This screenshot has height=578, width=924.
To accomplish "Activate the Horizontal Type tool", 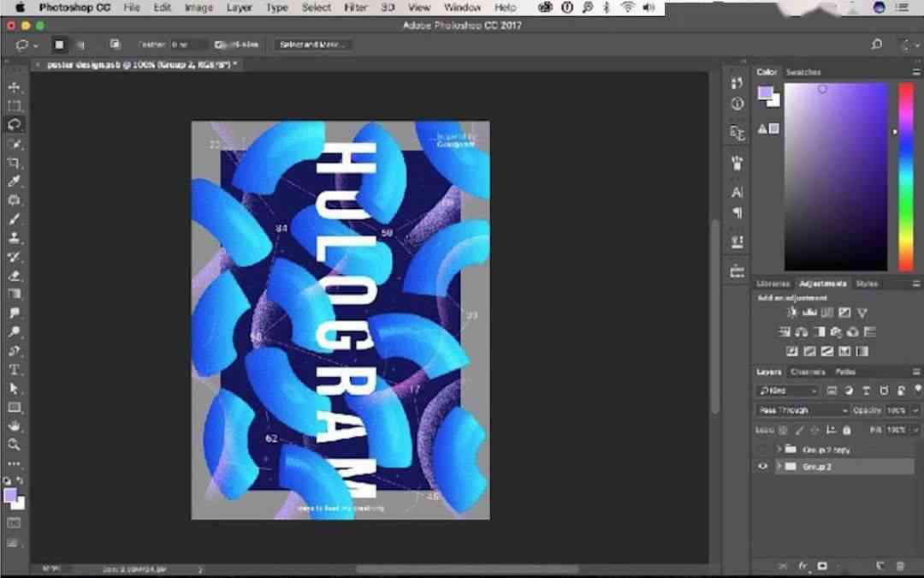I will click(x=14, y=370).
